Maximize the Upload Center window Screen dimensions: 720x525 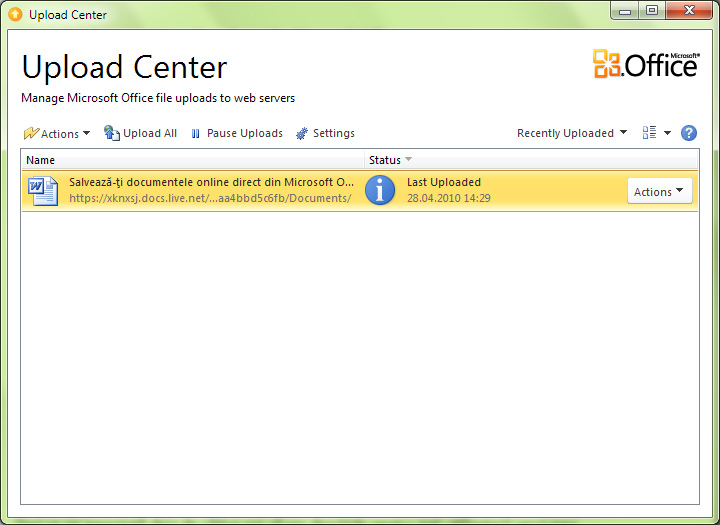(652, 11)
